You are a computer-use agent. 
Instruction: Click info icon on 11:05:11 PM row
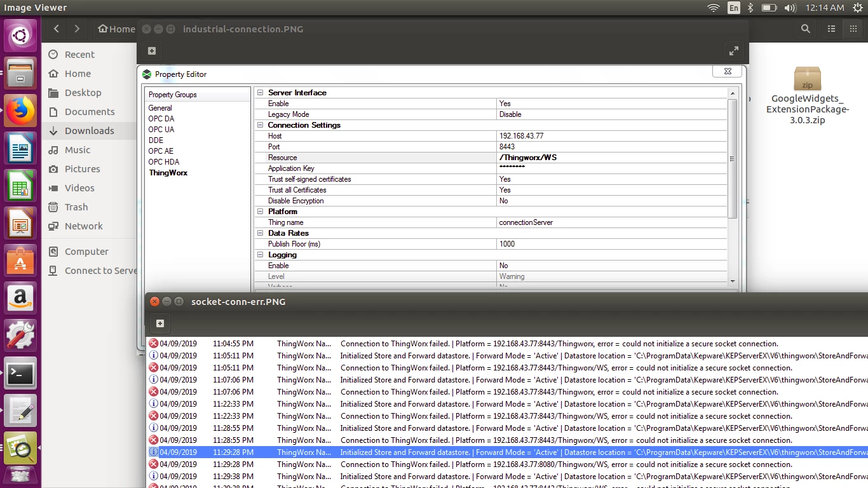(153, 356)
